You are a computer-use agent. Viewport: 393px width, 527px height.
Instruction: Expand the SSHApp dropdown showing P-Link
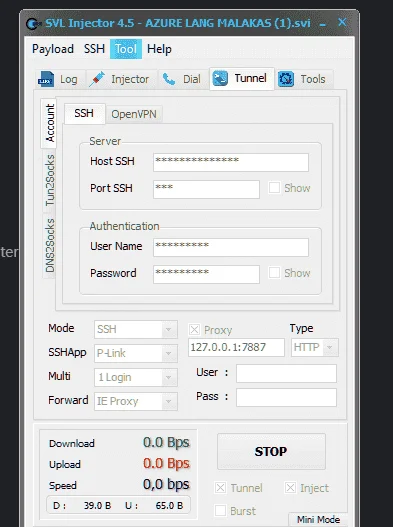(169, 353)
